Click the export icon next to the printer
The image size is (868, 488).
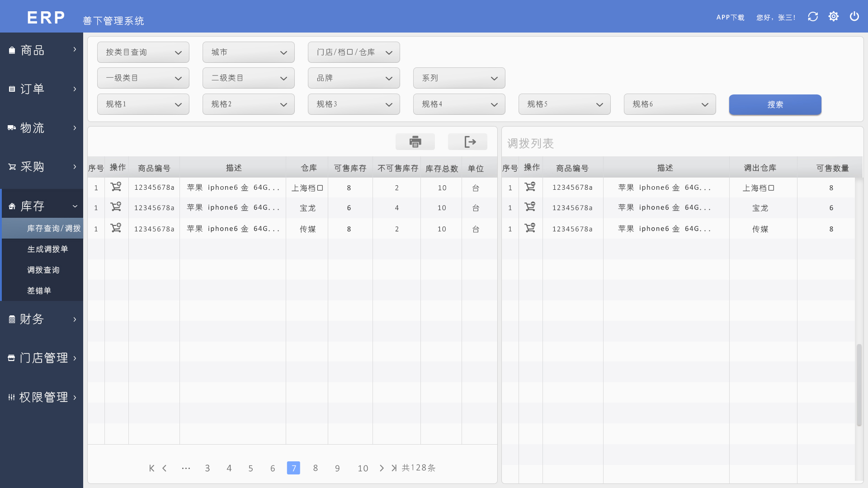coord(467,141)
